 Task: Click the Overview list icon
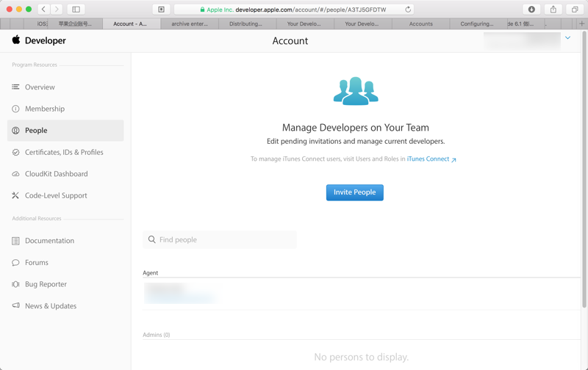pos(15,87)
